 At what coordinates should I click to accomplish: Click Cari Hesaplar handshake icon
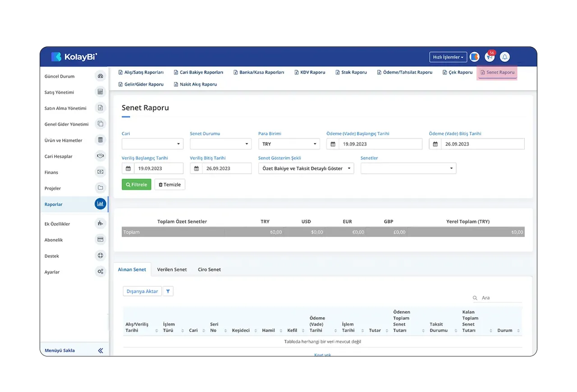(100, 156)
